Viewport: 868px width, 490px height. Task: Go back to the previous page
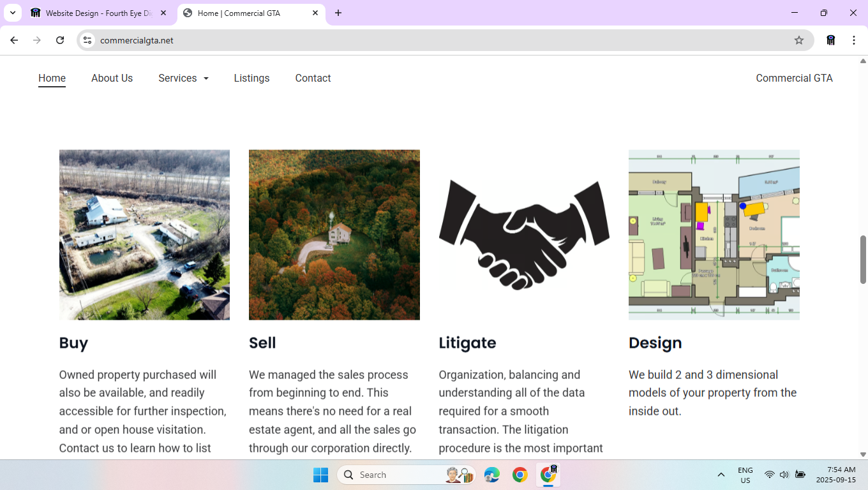tap(14, 40)
